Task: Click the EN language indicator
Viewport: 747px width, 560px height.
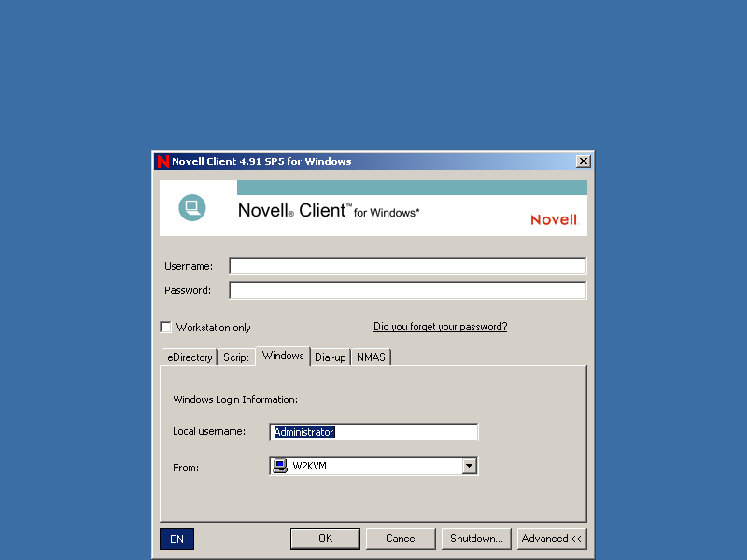Action: tap(176, 539)
